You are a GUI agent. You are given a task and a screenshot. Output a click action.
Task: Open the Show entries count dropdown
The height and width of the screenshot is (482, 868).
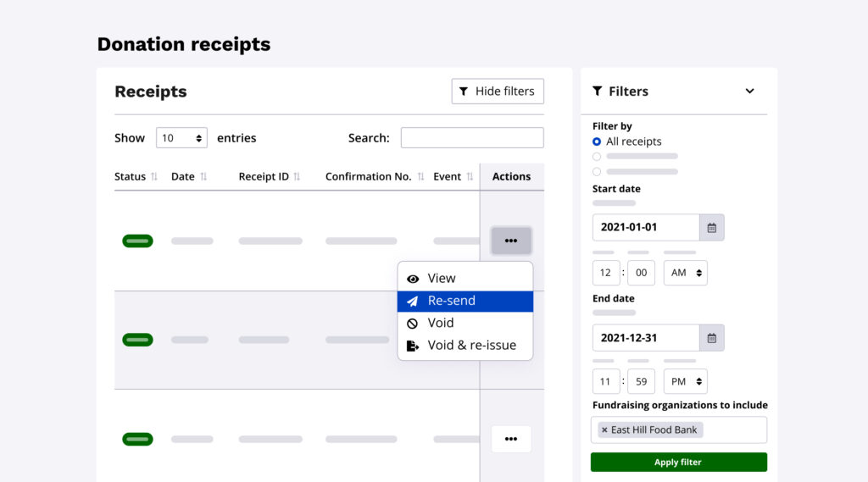click(181, 138)
